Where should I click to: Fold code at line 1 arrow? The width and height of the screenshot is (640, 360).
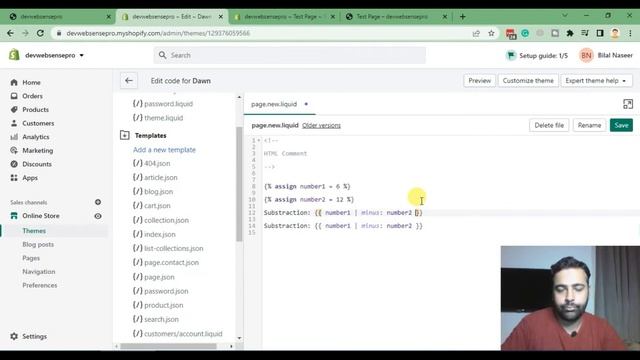258,140
